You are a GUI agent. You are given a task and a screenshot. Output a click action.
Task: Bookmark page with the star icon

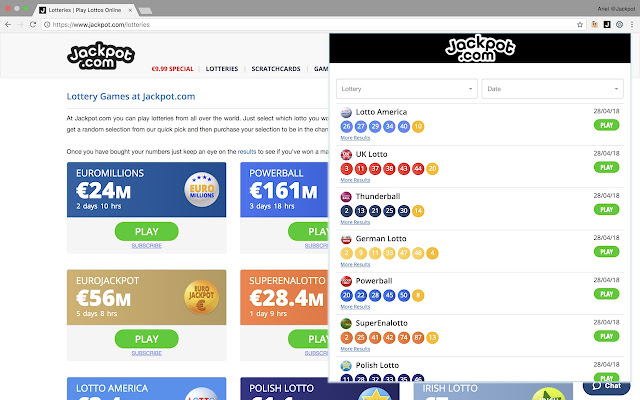pos(580,24)
